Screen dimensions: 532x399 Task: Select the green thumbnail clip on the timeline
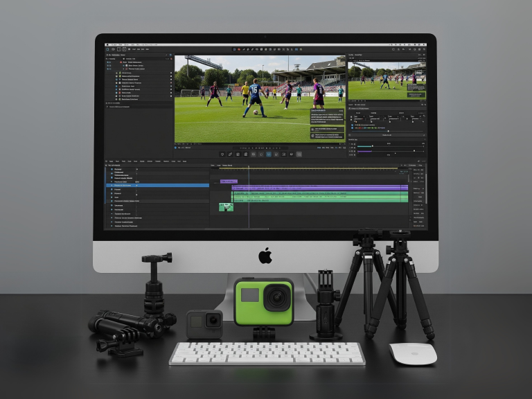[x=226, y=207]
